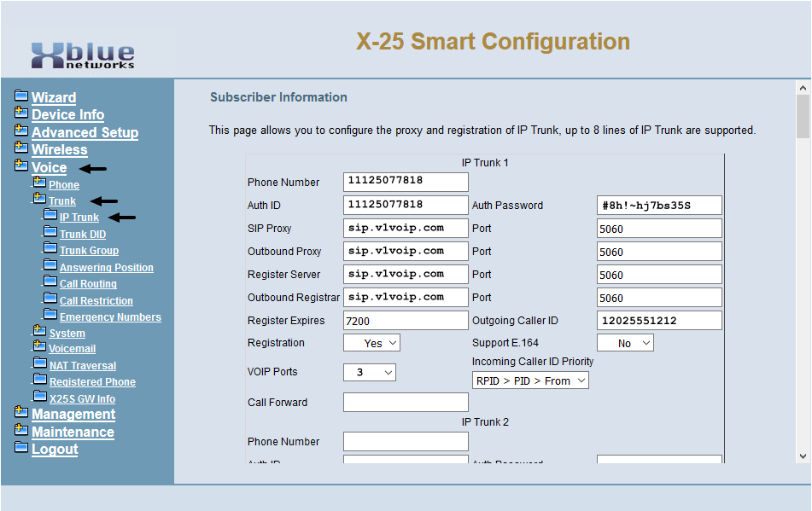The height and width of the screenshot is (511, 812).
Task: Click the Management folder icon
Action: pos(23,415)
